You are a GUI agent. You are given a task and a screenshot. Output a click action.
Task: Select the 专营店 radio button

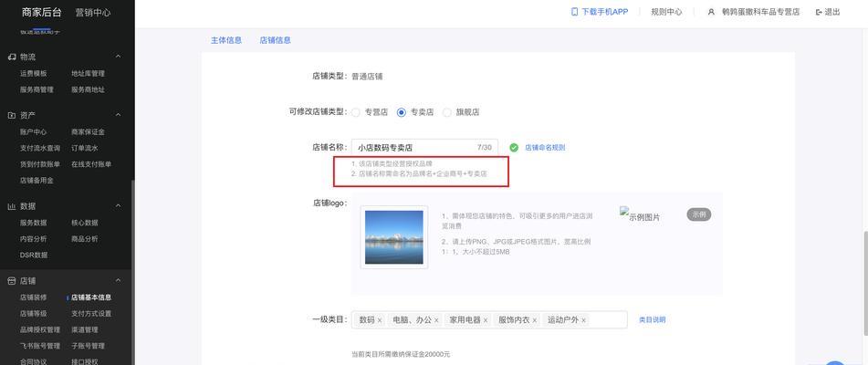356,112
